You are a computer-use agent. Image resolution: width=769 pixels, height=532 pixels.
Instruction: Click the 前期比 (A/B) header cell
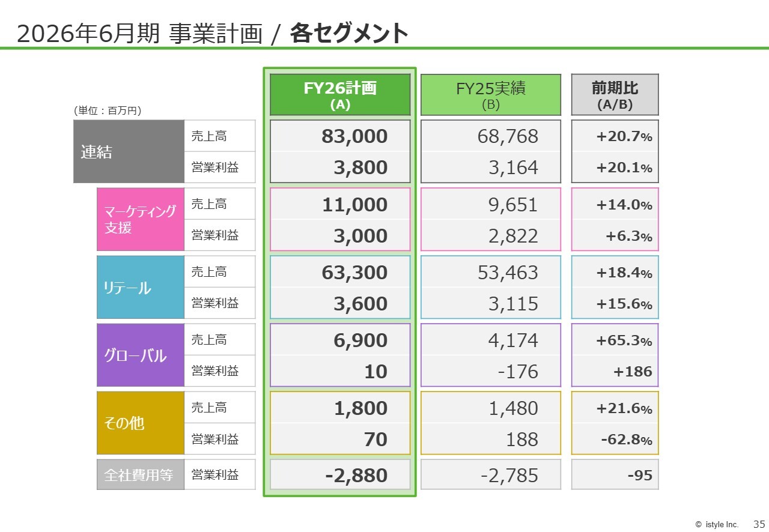(x=615, y=95)
